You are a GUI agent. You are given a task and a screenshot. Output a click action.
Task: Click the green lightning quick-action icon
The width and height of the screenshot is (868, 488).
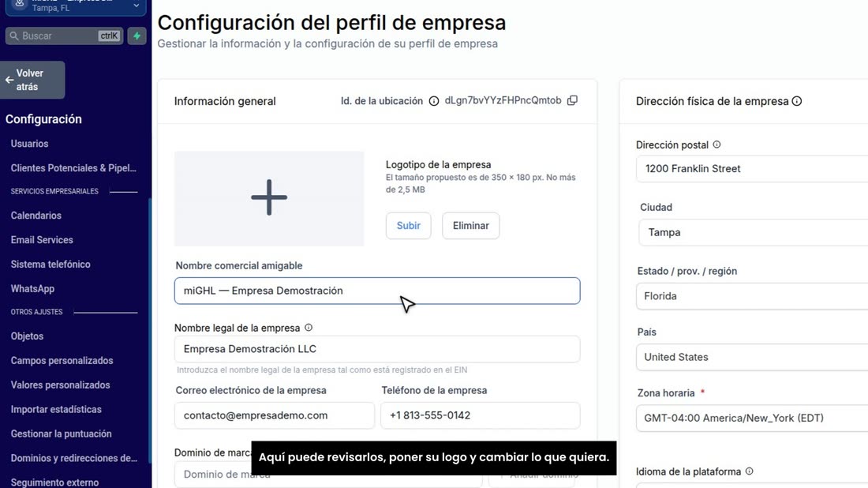(x=137, y=36)
